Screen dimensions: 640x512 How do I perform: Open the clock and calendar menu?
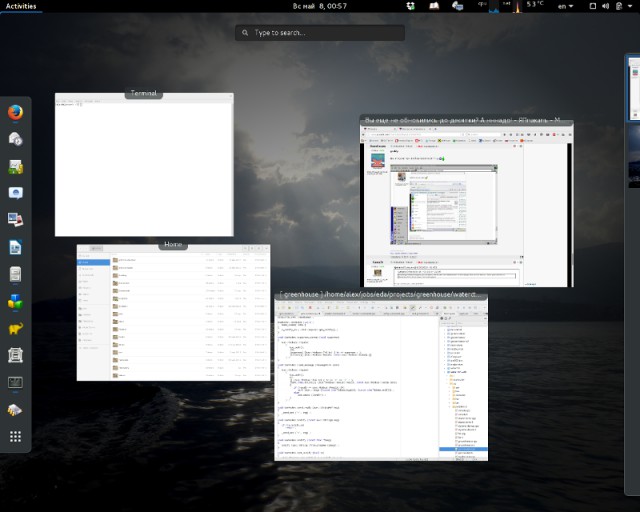(319, 6)
